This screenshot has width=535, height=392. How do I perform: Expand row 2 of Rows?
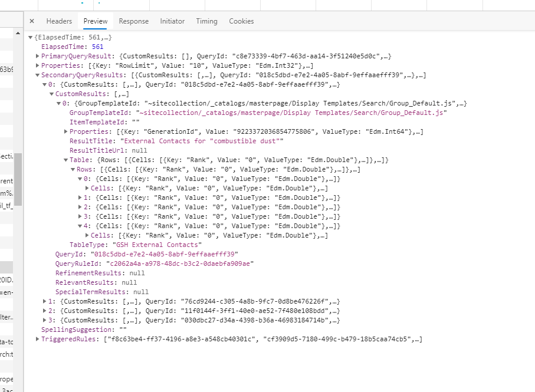pos(80,207)
